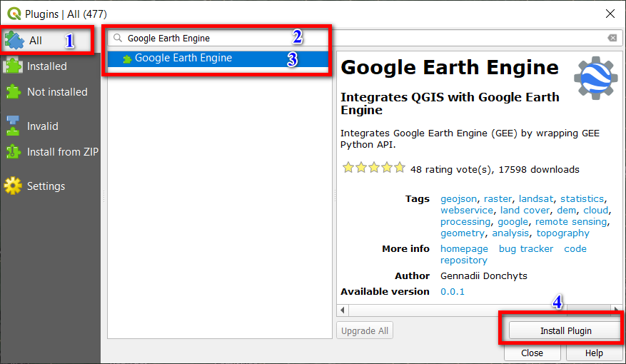Click the yellow Settings gear icon
Image resolution: width=626 pixels, height=364 pixels.
click(13, 186)
